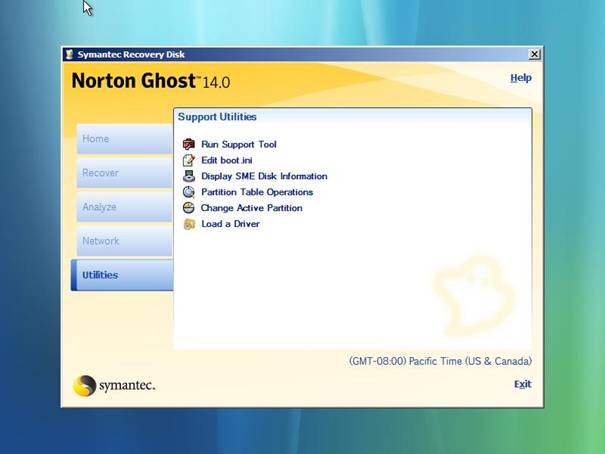Image resolution: width=605 pixels, height=454 pixels.
Task: Click the Run Support Tool toolbox icon
Action: point(189,144)
